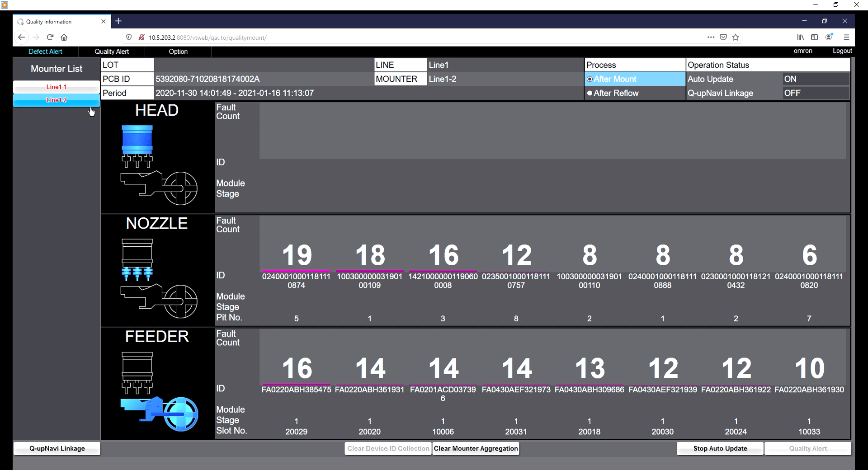Click feeder slot number 20031
Screen dimensions: 868x470
click(x=516, y=432)
